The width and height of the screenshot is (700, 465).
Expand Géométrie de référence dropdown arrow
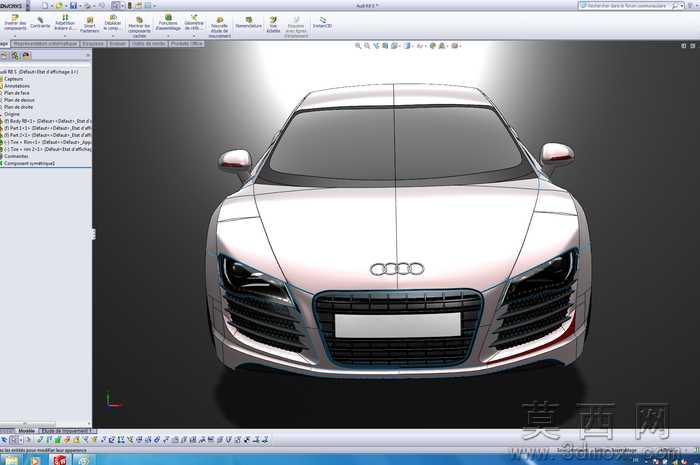click(x=194, y=36)
